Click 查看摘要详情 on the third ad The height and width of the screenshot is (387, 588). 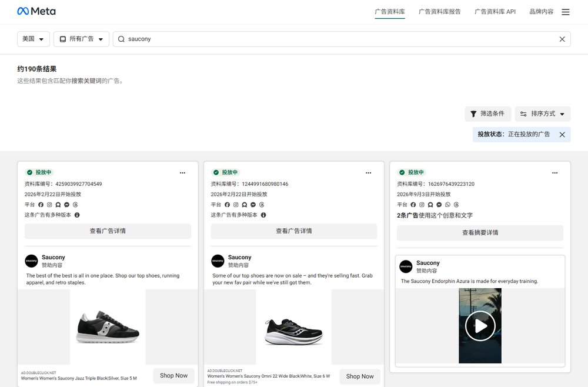point(480,233)
